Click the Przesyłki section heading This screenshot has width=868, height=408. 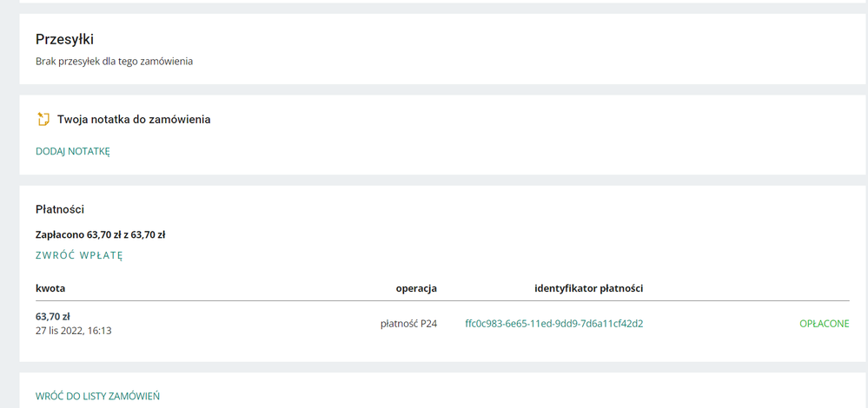pyautogui.click(x=64, y=39)
